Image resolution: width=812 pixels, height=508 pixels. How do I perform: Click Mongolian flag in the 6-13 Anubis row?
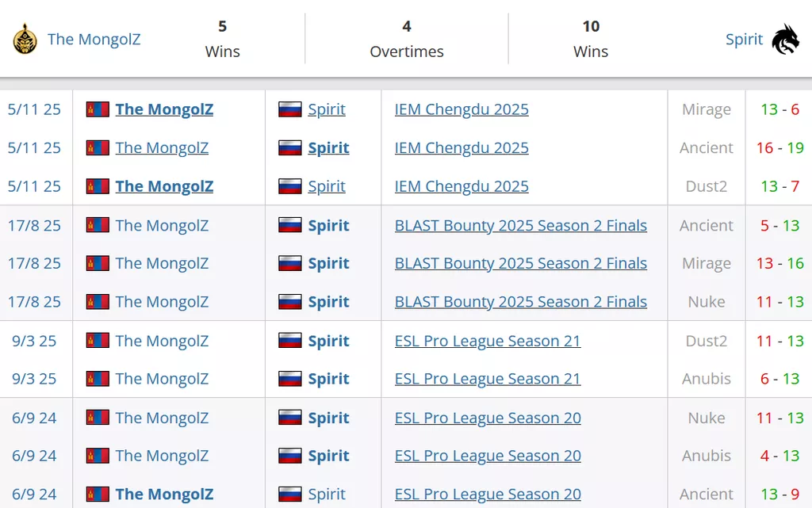[98, 379]
